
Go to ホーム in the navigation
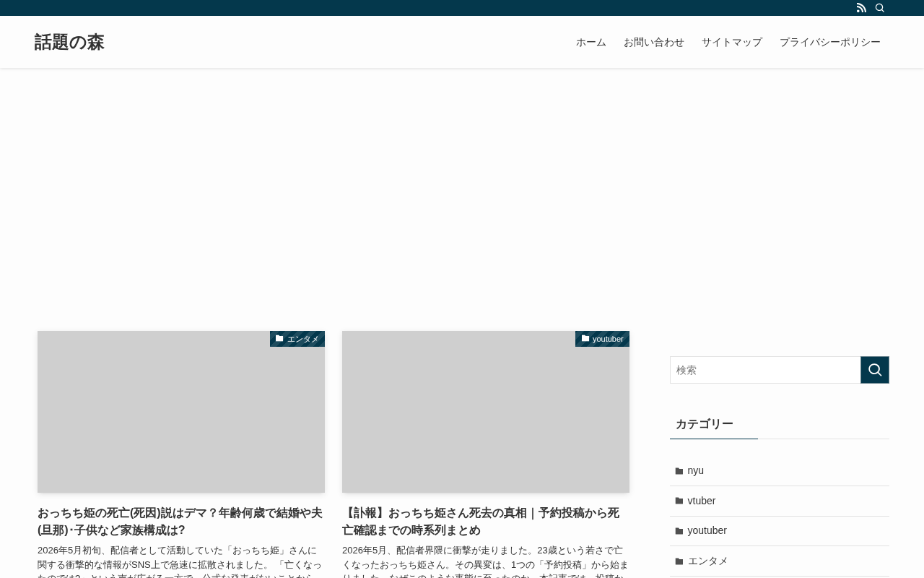coord(591,42)
